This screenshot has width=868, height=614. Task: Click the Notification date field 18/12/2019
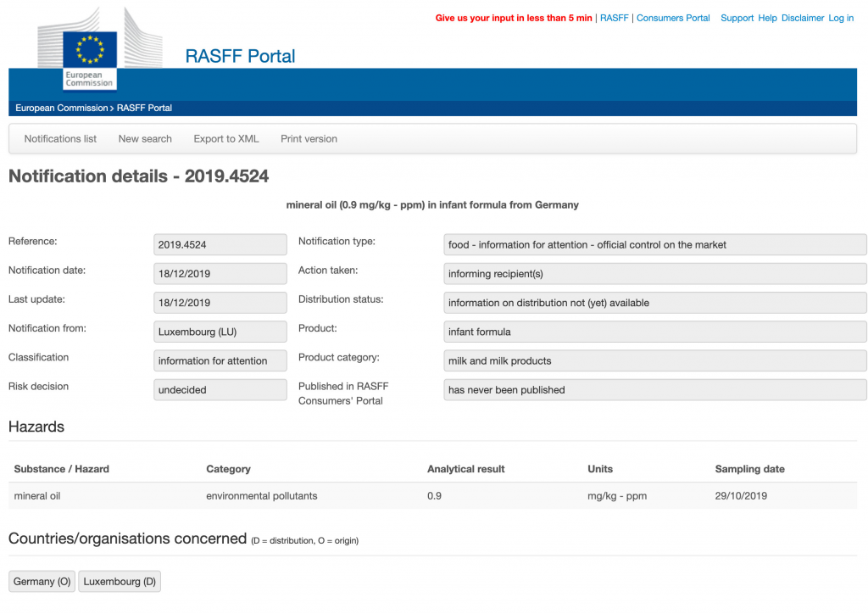(220, 274)
